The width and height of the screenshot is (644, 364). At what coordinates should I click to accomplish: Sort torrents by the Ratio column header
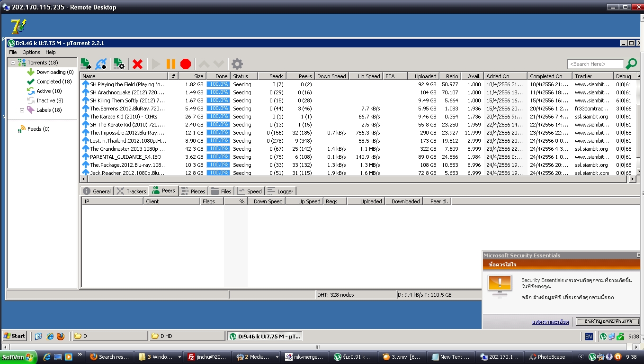coord(450,76)
